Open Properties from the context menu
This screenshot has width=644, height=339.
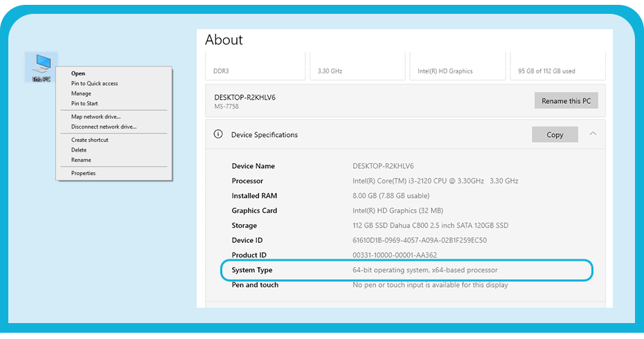tap(83, 173)
